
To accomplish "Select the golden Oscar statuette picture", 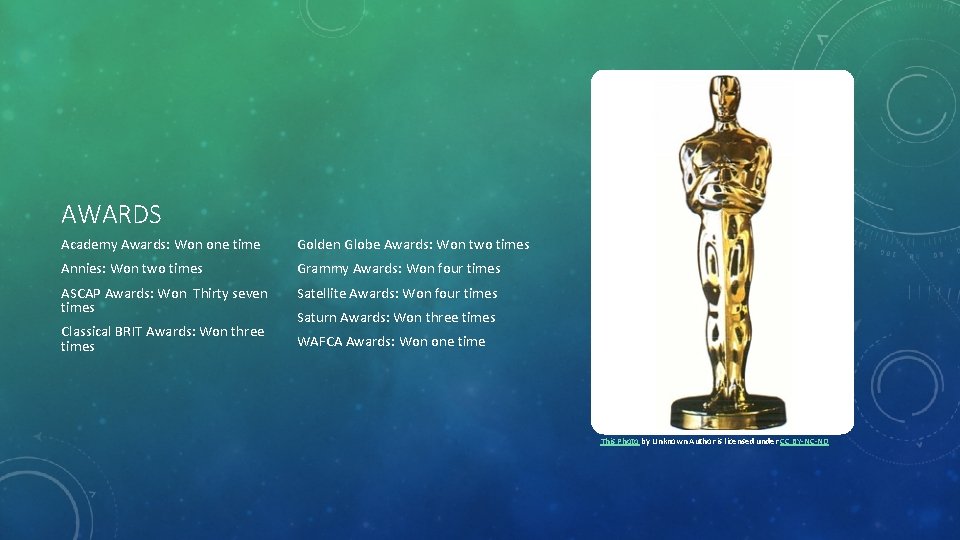I will tap(722, 252).
